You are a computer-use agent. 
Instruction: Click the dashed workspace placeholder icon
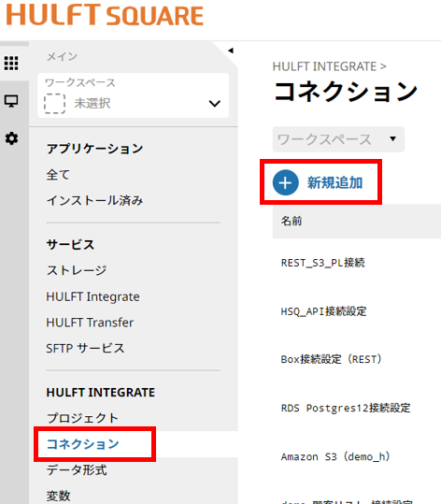pyautogui.click(x=54, y=104)
